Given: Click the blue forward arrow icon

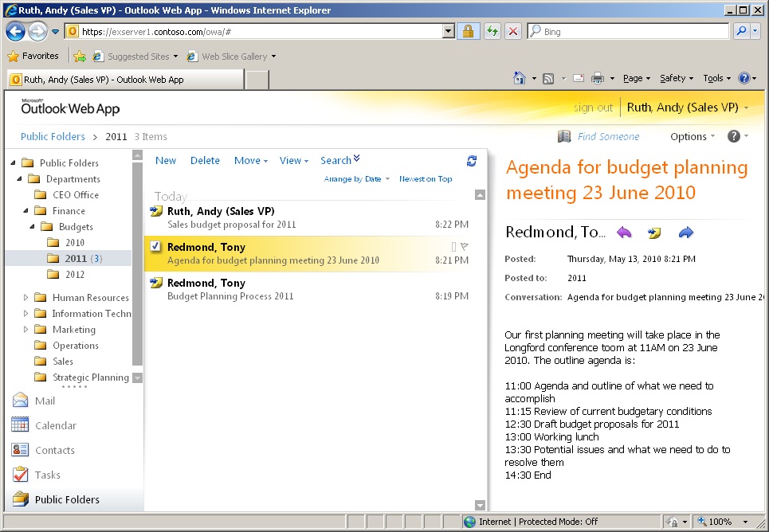Looking at the screenshot, I should [685, 233].
